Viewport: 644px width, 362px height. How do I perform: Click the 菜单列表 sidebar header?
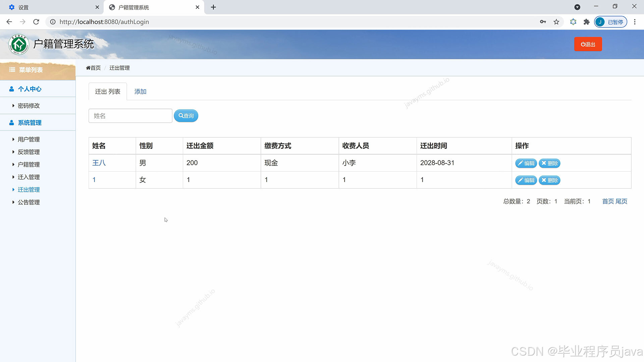point(38,70)
